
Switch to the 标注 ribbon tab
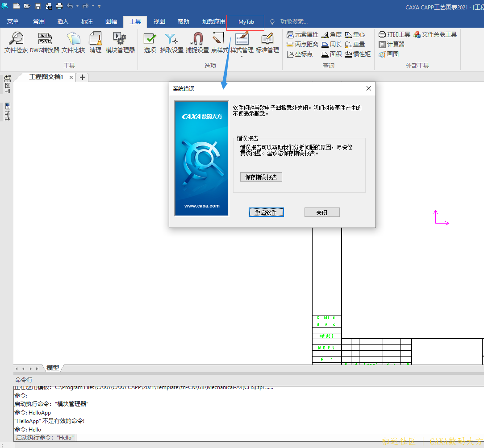[87, 21]
